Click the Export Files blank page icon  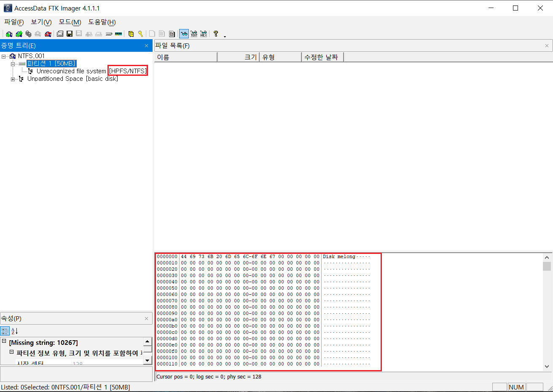tap(152, 34)
